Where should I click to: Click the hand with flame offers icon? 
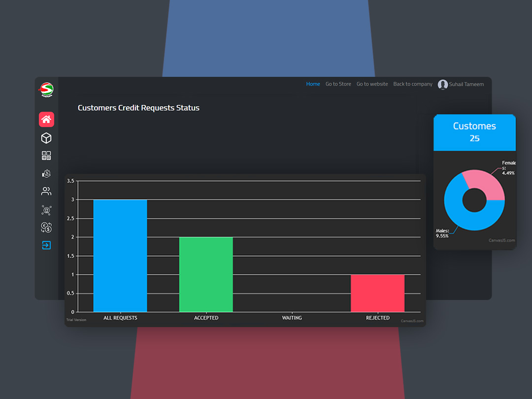point(46,173)
